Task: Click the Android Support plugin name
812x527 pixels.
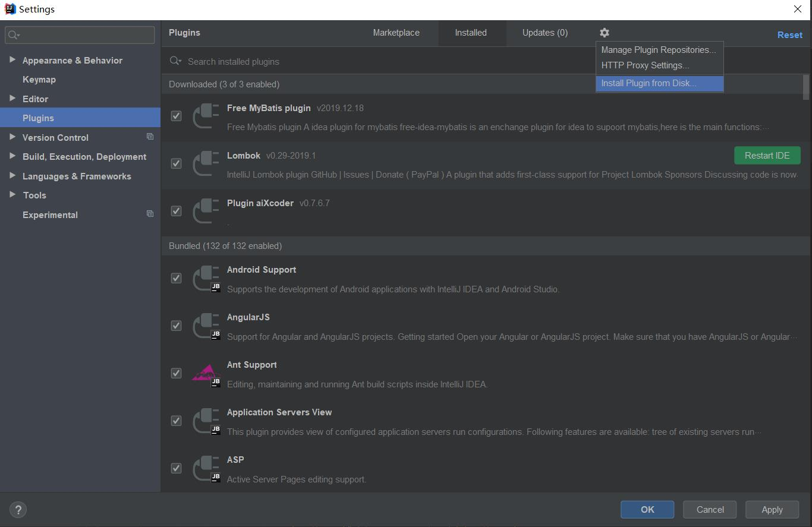Action: pyautogui.click(x=262, y=270)
